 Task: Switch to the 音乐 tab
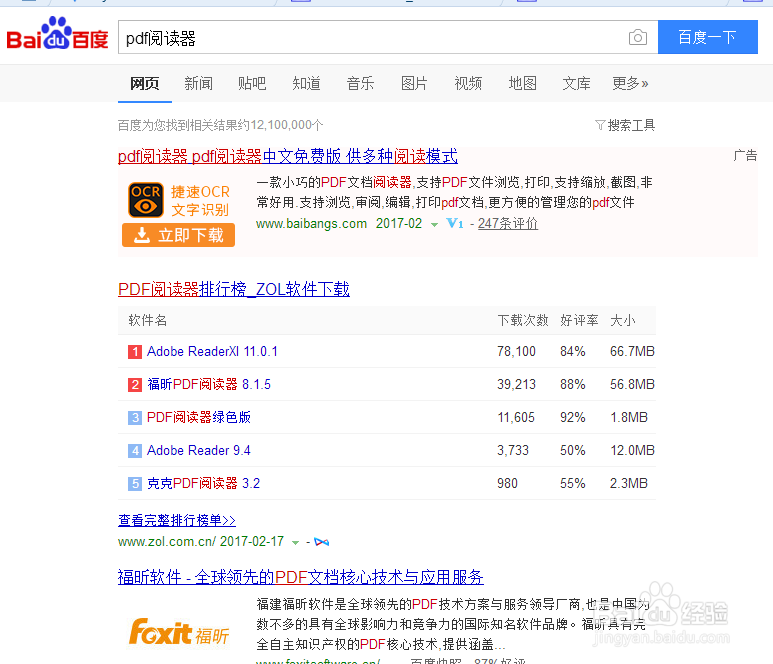pos(360,83)
